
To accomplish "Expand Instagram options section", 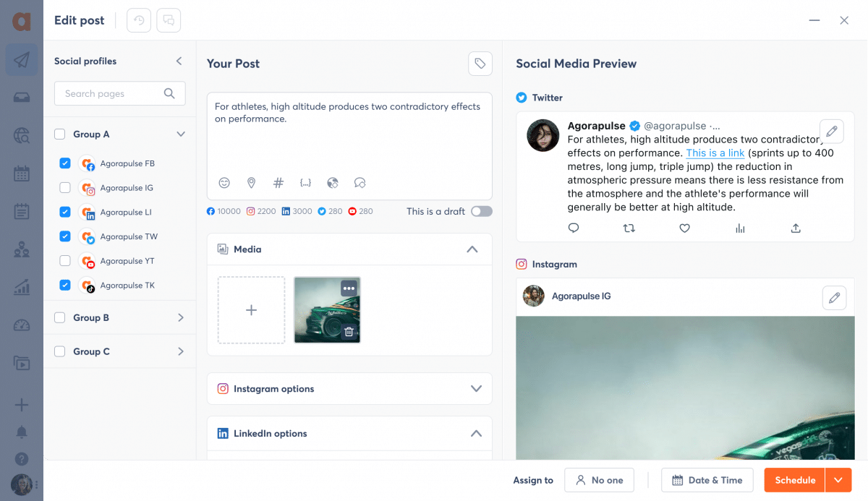I will (476, 389).
